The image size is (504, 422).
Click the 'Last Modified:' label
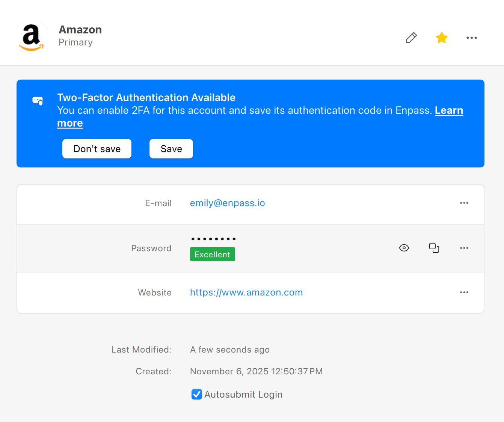[142, 350]
